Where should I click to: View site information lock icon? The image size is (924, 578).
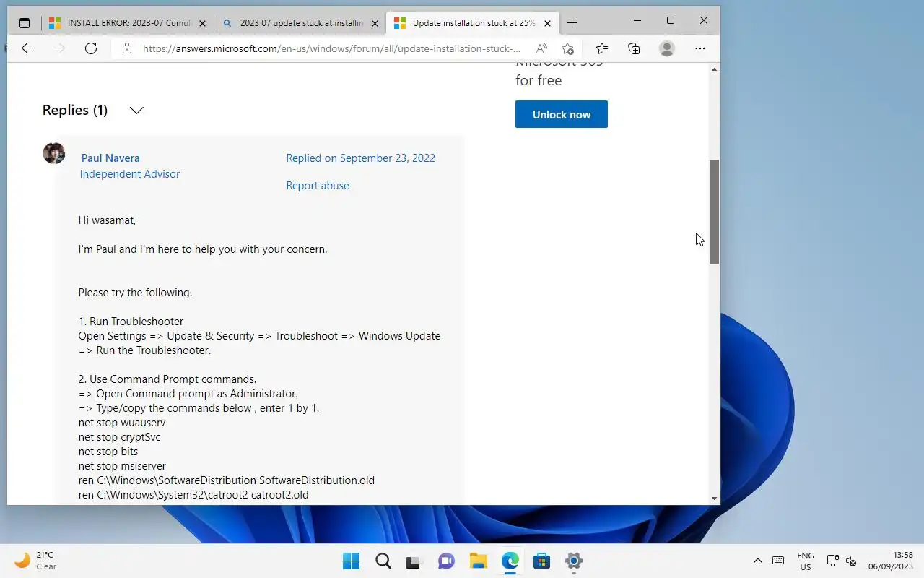pos(127,48)
